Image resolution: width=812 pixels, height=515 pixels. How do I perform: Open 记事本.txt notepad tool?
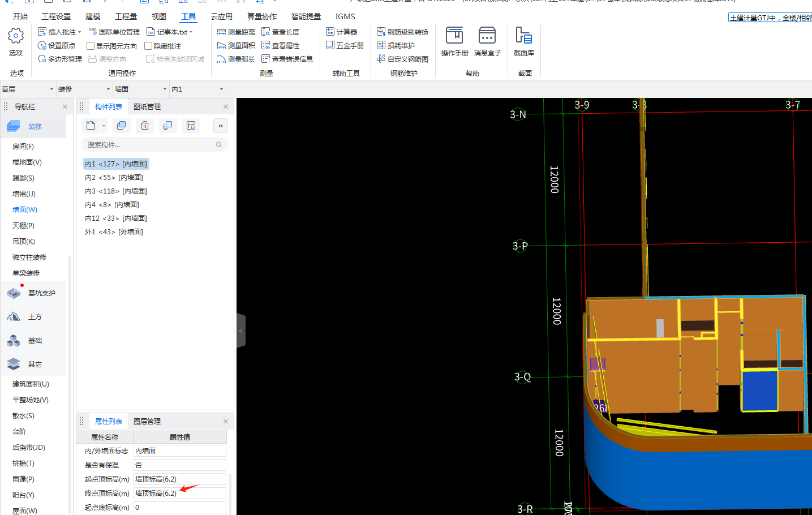[167, 32]
